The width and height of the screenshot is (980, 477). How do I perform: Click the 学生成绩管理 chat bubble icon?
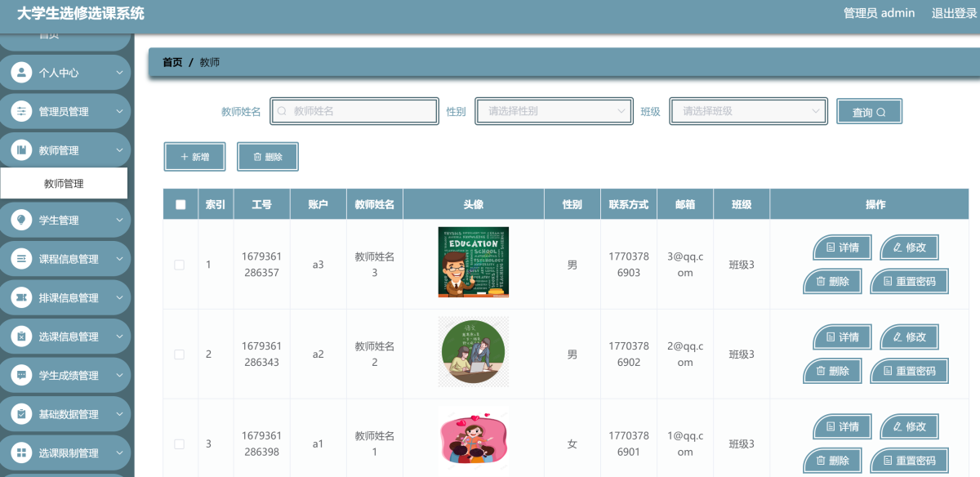tap(21, 376)
